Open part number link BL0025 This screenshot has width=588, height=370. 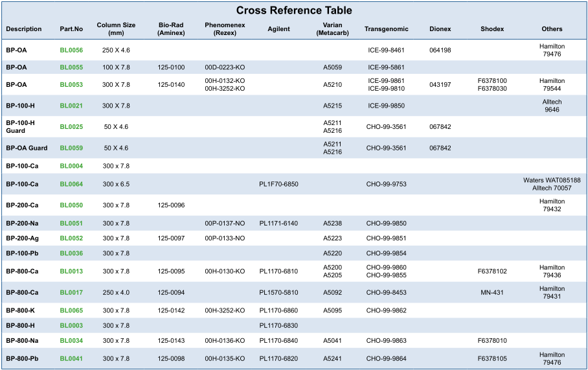coord(71,127)
